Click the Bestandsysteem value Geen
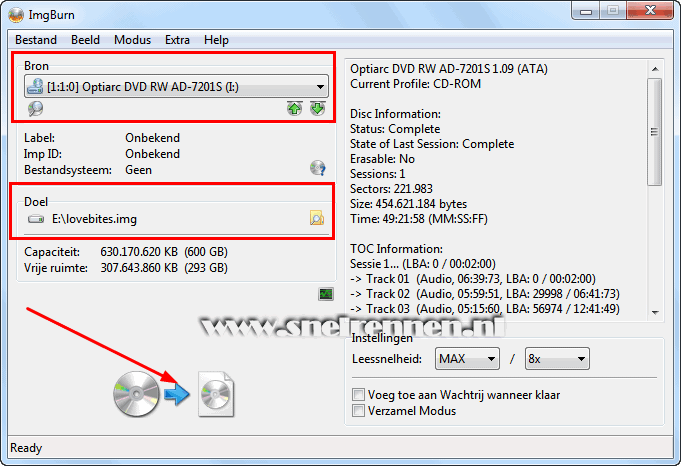This screenshot has height=466, width=681. point(139,170)
